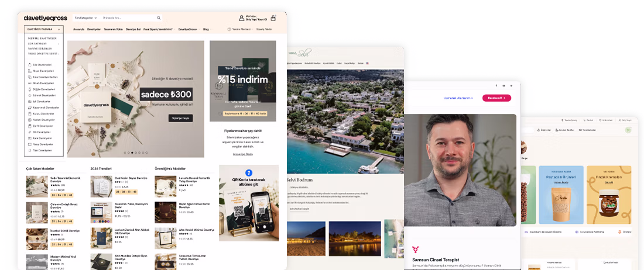This screenshot has height=270, width=644.
Task: Click the search input field
Action: [128, 18]
